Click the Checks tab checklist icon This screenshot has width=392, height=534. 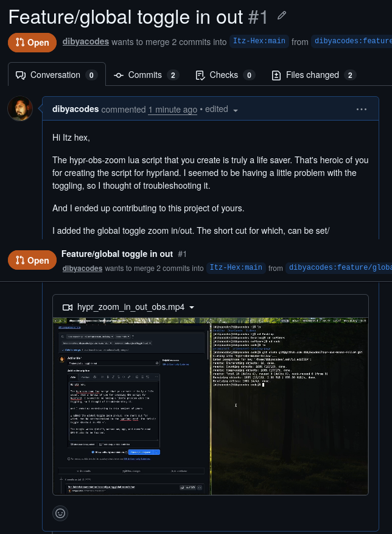coord(200,76)
